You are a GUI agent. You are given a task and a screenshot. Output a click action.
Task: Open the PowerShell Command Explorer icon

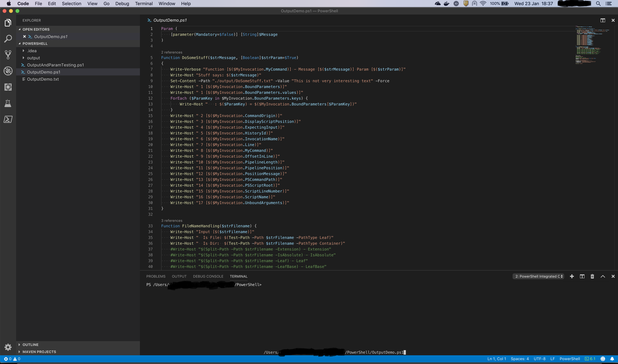pyautogui.click(x=8, y=119)
